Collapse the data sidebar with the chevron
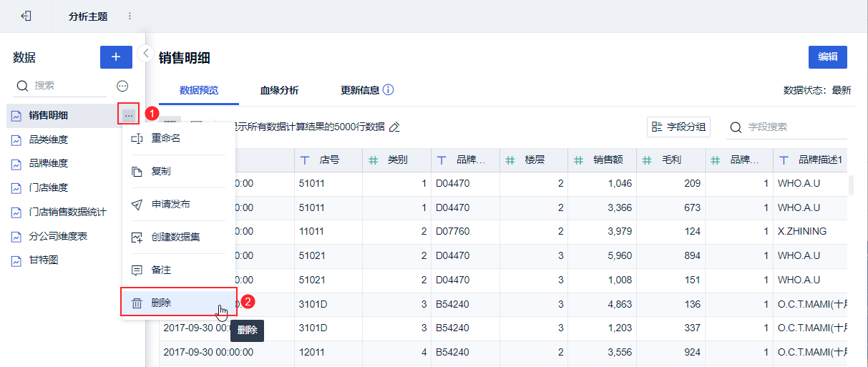This screenshot has width=868, height=367. pyautogui.click(x=145, y=53)
